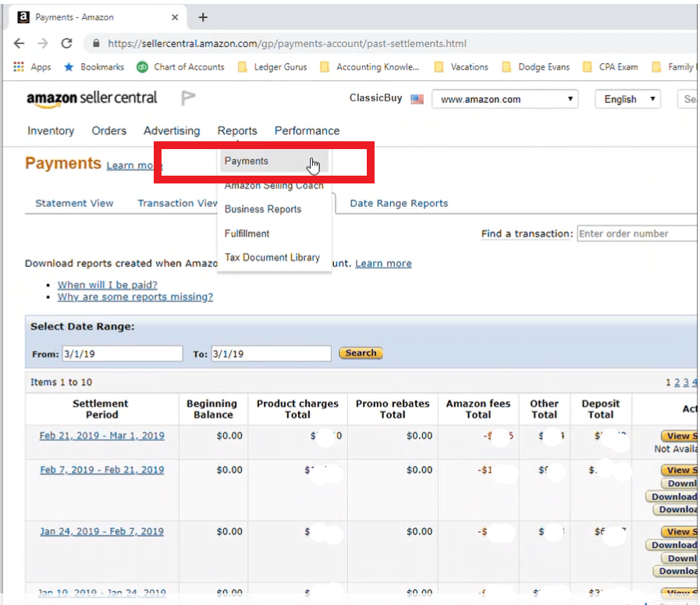Switch to the Date Range Reports tab

[x=399, y=204]
